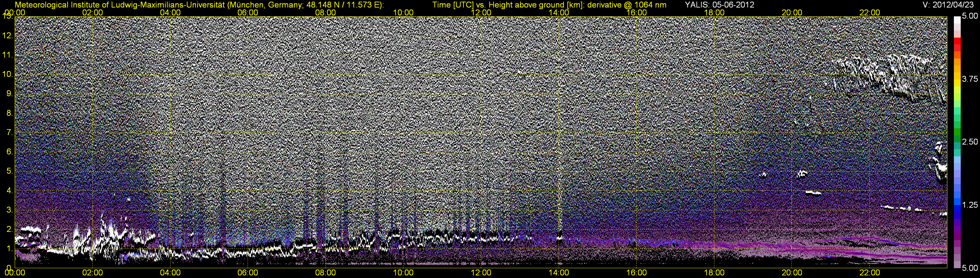Click the 10:00 label on lower time axis
This screenshot has width=980, height=278.
pyautogui.click(x=403, y=273)
